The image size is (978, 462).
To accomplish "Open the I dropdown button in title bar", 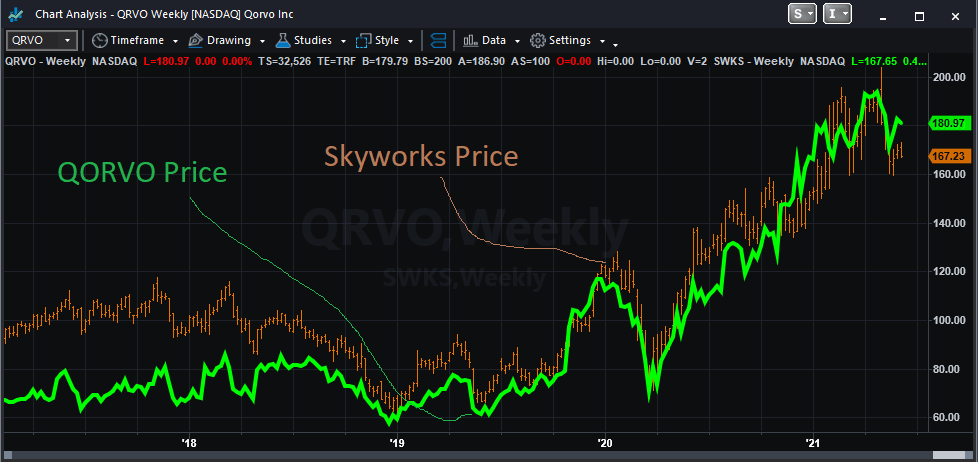I will pos(838,14).
